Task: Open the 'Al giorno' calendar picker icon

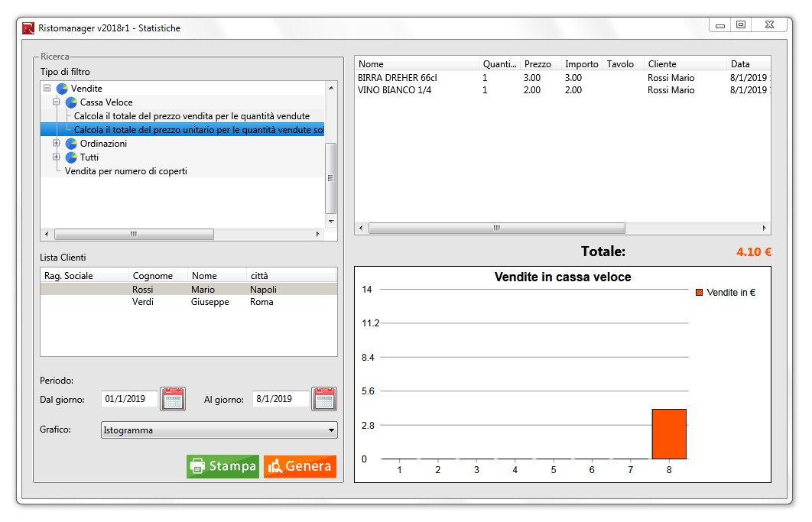Action: tap(324, 399)
